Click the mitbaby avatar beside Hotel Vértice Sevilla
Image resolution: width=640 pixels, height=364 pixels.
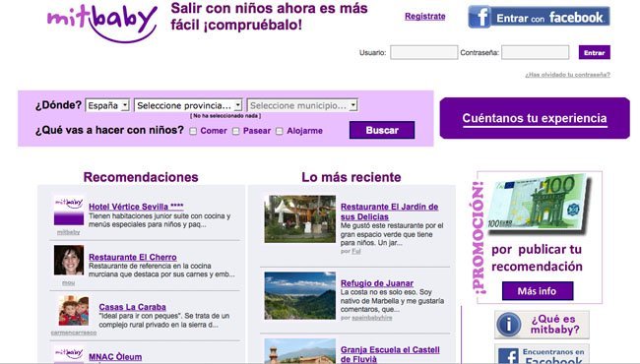coord(69,211)
